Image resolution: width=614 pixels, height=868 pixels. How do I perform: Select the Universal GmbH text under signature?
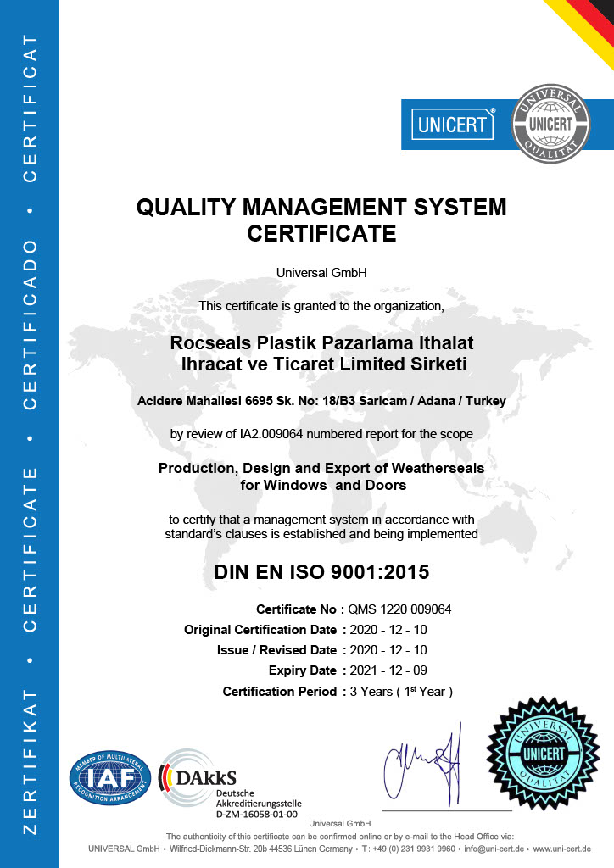pyautogui.click(x=340, y=824)
